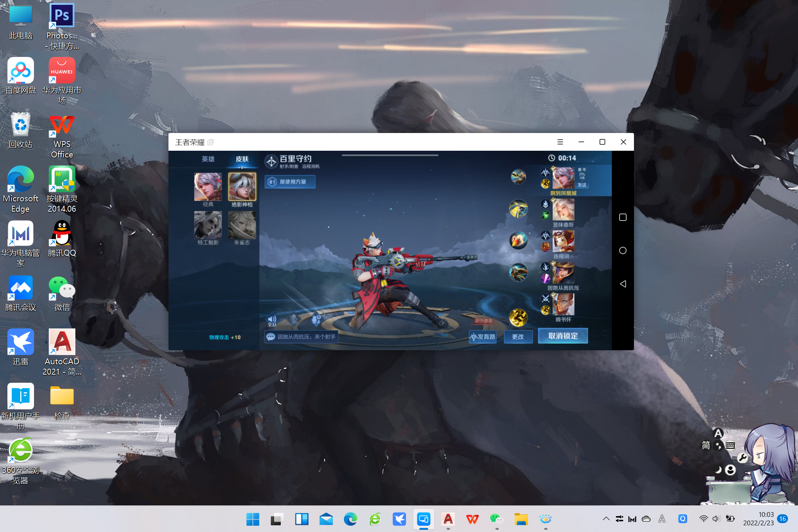Open AutoCAD 2021 desktop shortcut
798x532 pixels.
(62, 352)
